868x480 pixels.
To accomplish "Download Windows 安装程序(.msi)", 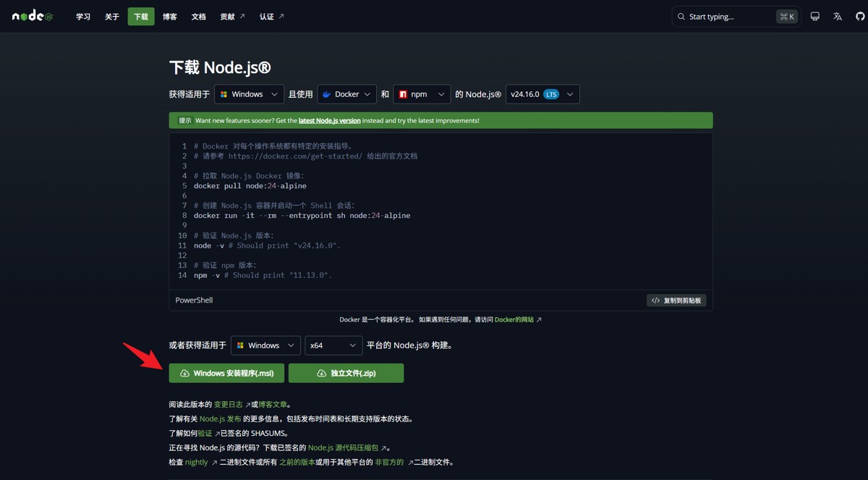I will pyautogui.click(x=226, y=373).
